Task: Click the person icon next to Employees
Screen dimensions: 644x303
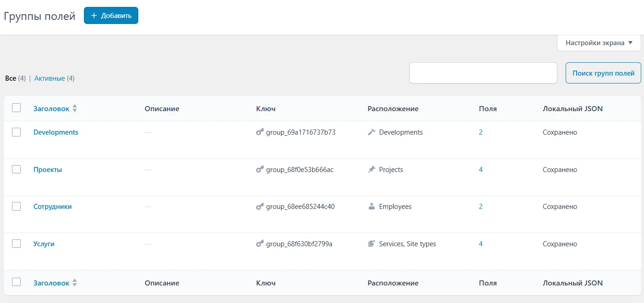Action: 372,207
